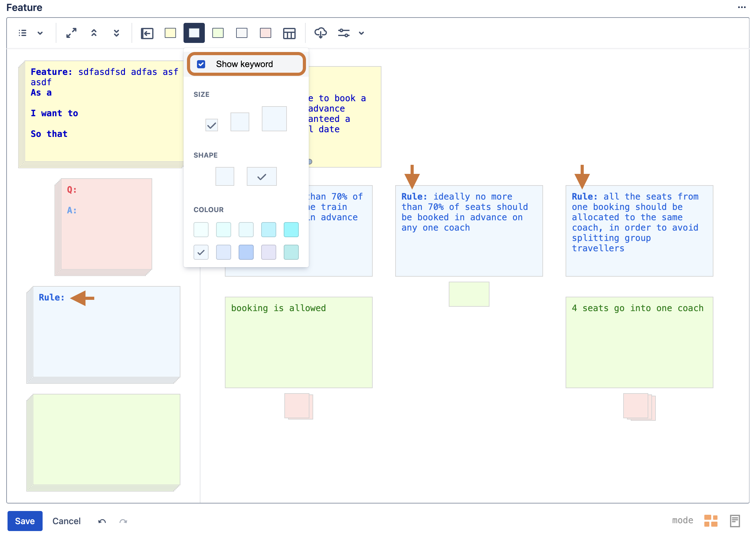
Task: Click the Save button
Action: (x=25, y=521)
